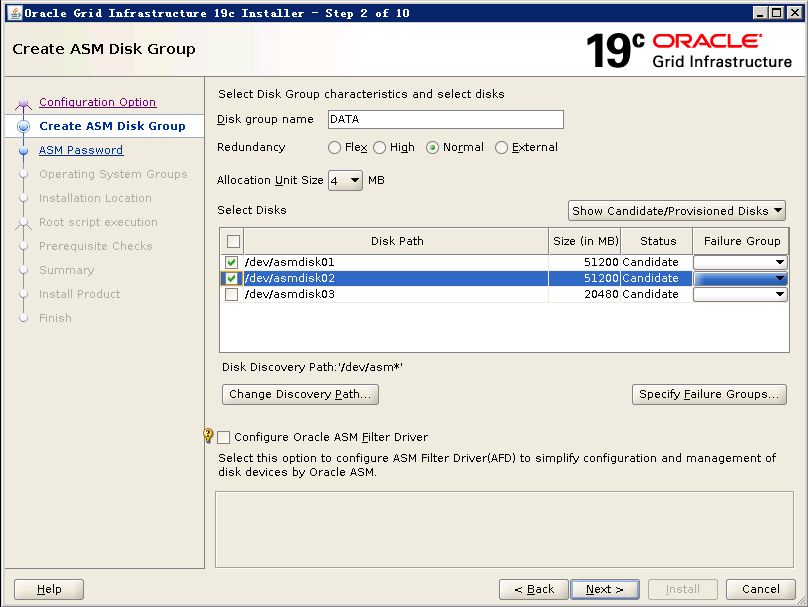Image resolution: width=808 pixels, height=607 pixels.
Task: Click the Specify Failure Groups button
Action: (709, 394)
